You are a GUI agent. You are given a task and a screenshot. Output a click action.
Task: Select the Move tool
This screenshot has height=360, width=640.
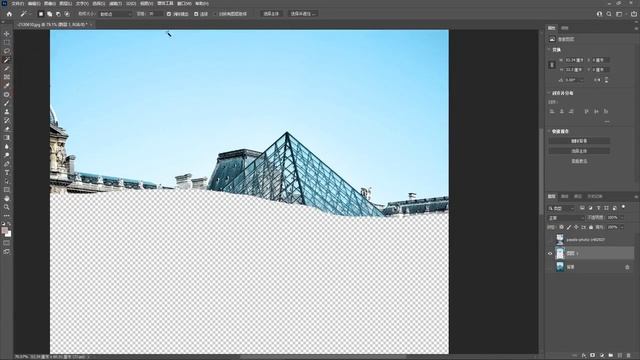[x=7, y=33]
